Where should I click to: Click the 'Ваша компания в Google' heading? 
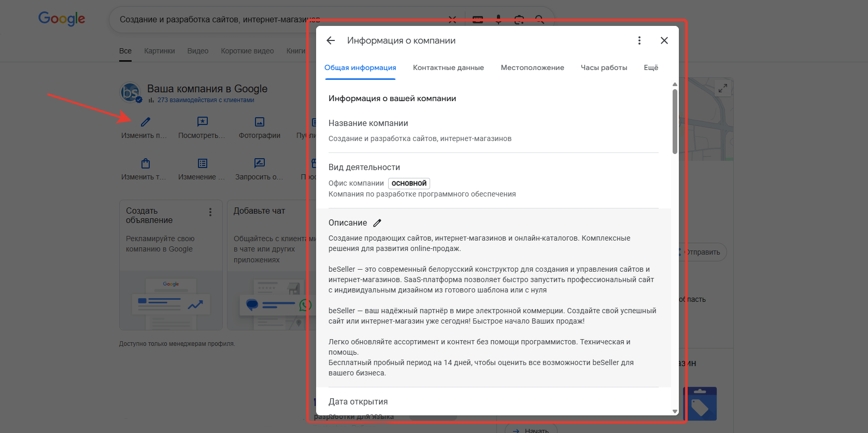click(x=207, y=89)
